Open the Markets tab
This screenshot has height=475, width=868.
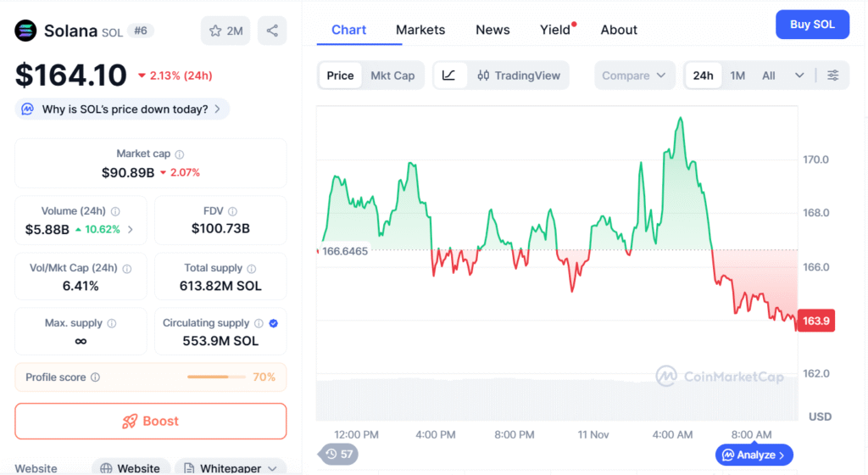point(420,30)
